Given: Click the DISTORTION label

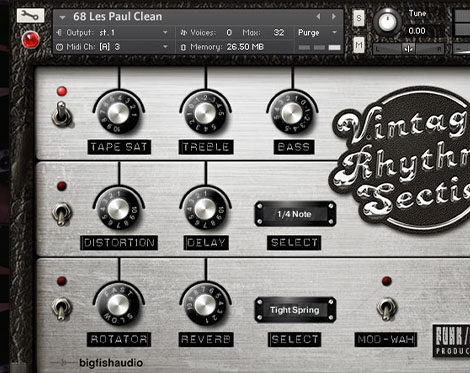Looking at the screenshot, I should (x=119, y=243).
